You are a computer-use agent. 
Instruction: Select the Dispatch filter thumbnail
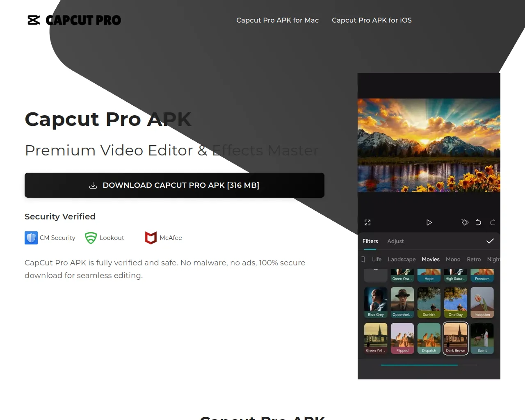pyautogui.click(x=429, y=338)
